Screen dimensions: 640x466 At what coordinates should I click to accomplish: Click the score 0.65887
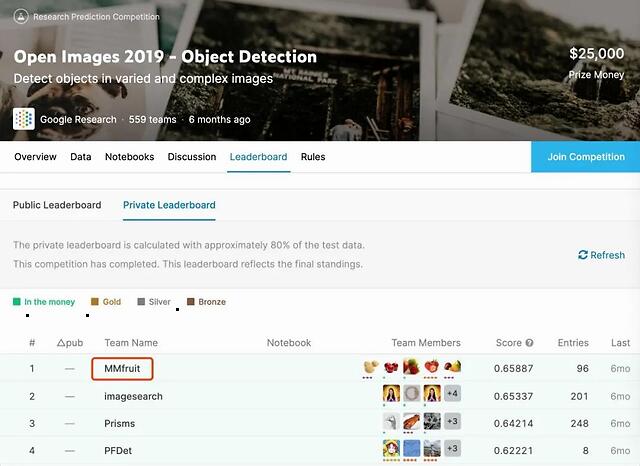click(x=513, y=368)
